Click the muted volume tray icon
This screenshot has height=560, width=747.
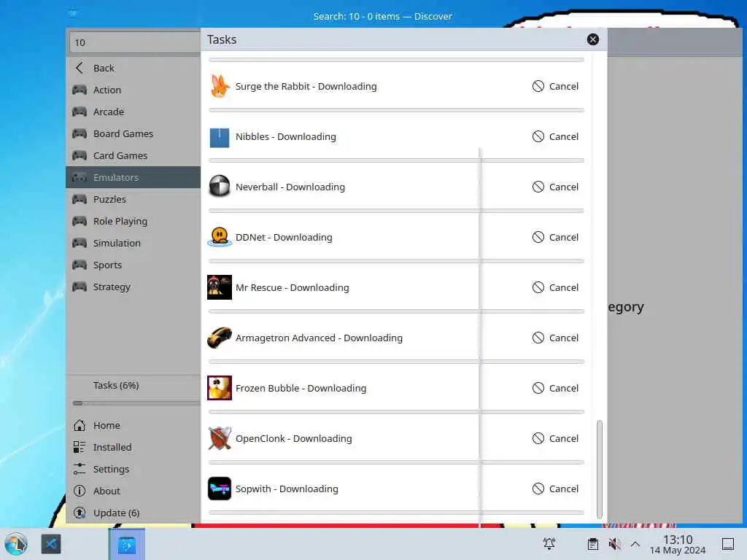[x=614, y=544]
